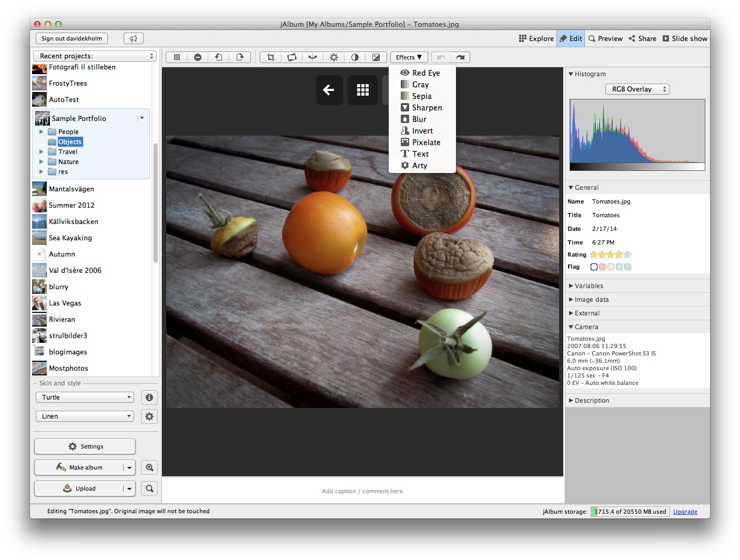
Task: Expand the Image data section
Action: click(x=571, y=300)
